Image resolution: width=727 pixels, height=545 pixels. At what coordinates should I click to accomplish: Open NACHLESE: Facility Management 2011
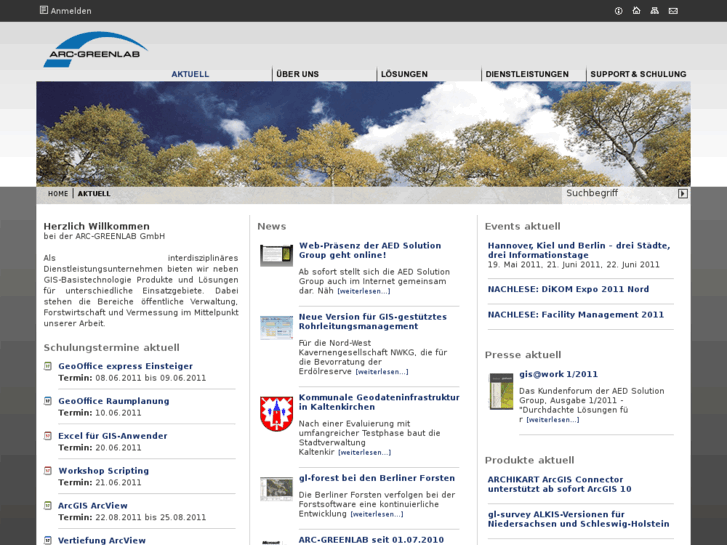(x=575, y=314)
